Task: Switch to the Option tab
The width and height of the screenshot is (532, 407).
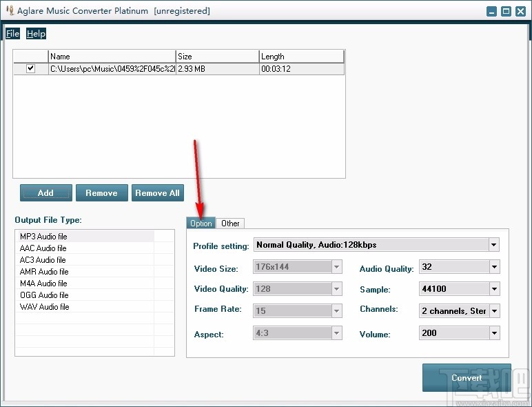Action: (x=201, y=224)
